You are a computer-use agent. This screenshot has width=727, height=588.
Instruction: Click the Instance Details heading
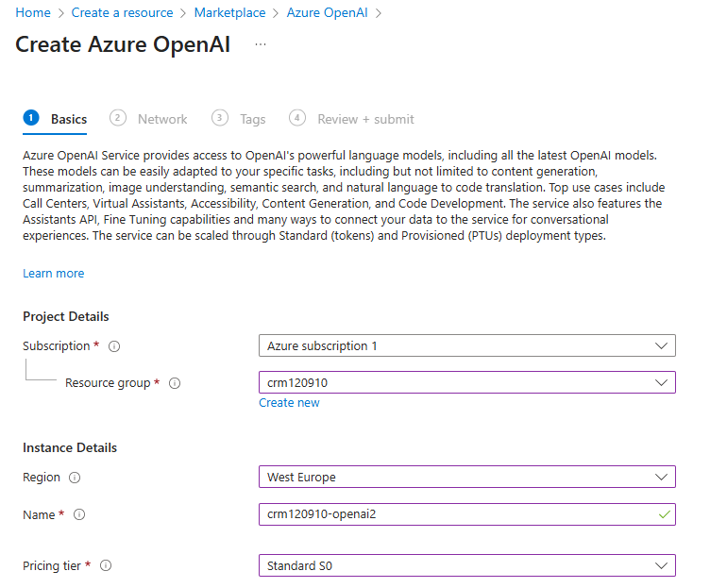pos(70,447)
